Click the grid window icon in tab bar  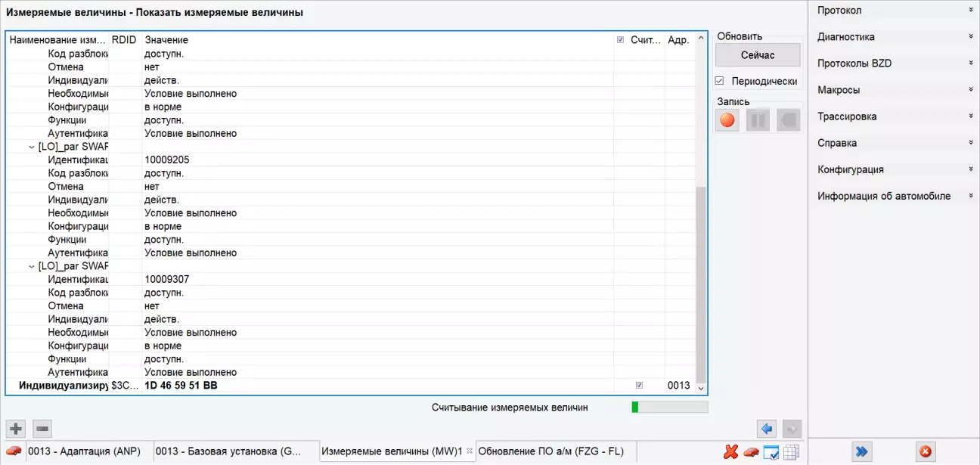point(791,452)
